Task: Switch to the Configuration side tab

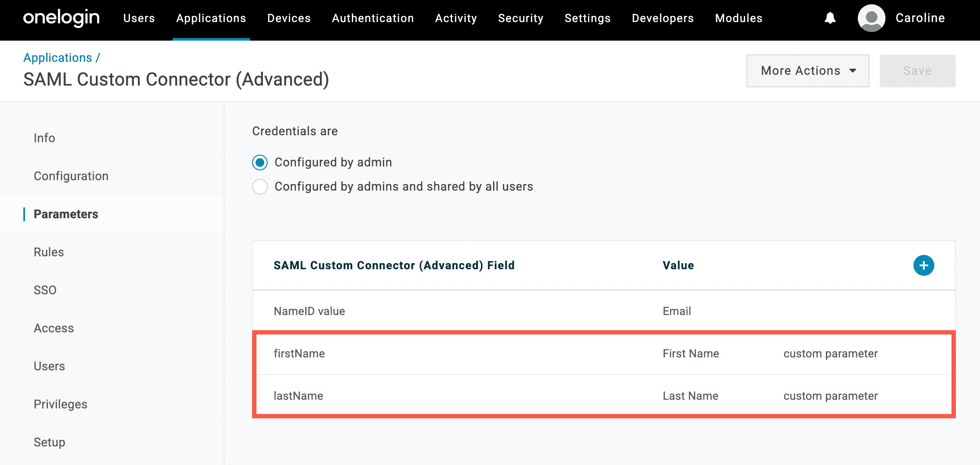Action: [71, 176]
